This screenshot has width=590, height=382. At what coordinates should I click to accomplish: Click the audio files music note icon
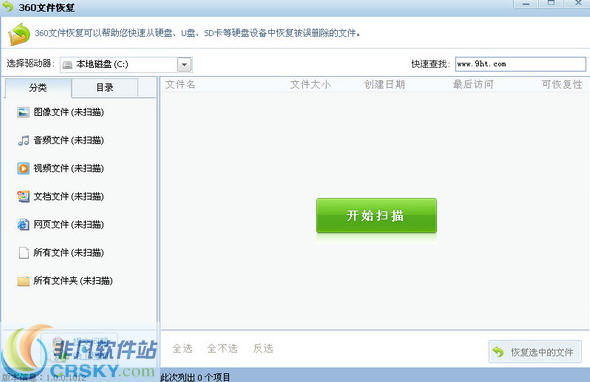click(x=23, y=140)
